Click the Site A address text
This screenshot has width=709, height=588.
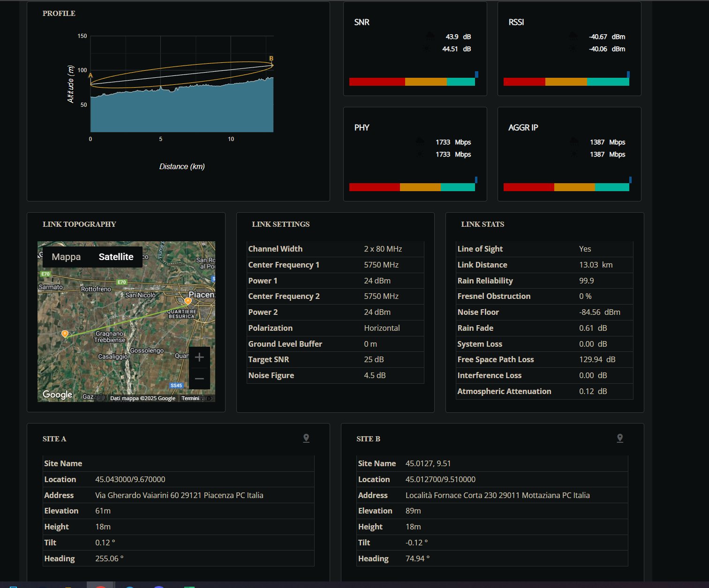click(179, 495)
